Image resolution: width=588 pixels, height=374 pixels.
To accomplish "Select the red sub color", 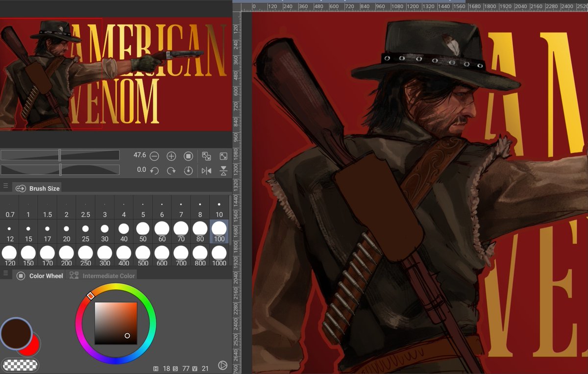I will [x=33, y=346].
